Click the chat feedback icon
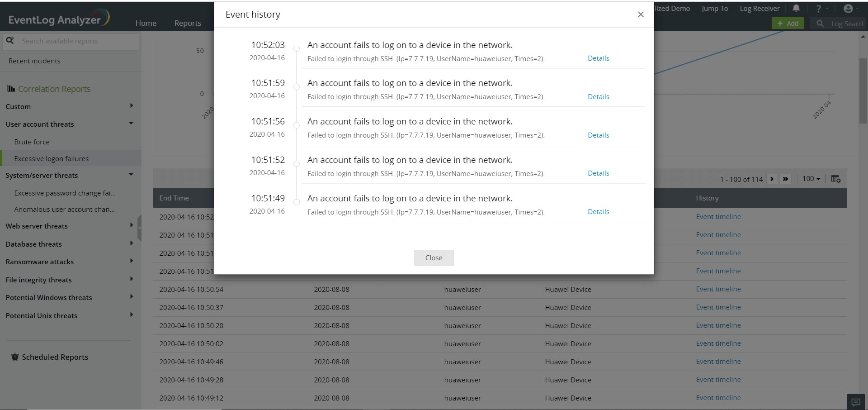This screenshot has height=410, width=868. pos(856,402)
